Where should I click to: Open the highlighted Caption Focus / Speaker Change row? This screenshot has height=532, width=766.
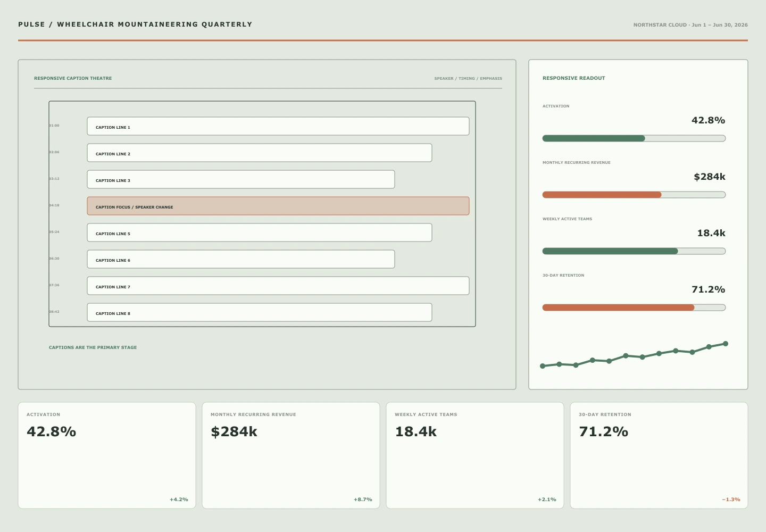click(278, 206)
